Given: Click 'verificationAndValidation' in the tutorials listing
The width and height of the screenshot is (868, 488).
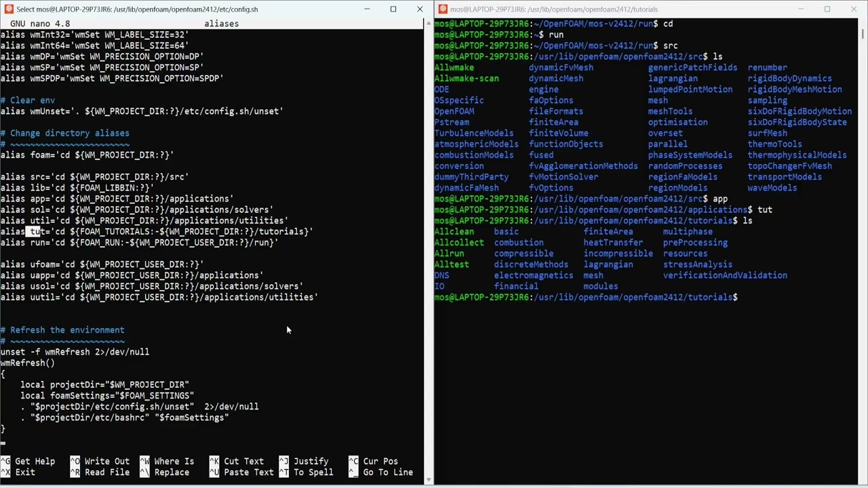Looking at the screenshot, I should pos(725,275).
